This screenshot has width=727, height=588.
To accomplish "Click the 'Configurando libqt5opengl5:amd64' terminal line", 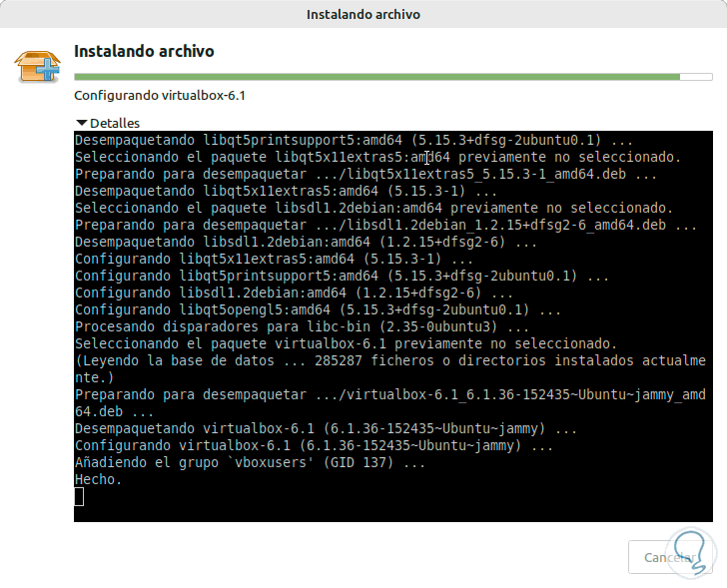I will pyautogui.click(x=318, y=309).
